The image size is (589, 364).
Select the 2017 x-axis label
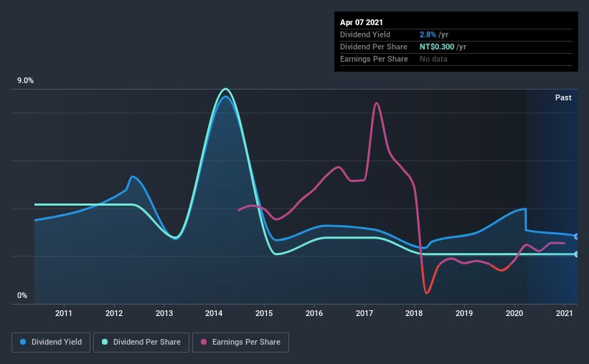point(364,313)
